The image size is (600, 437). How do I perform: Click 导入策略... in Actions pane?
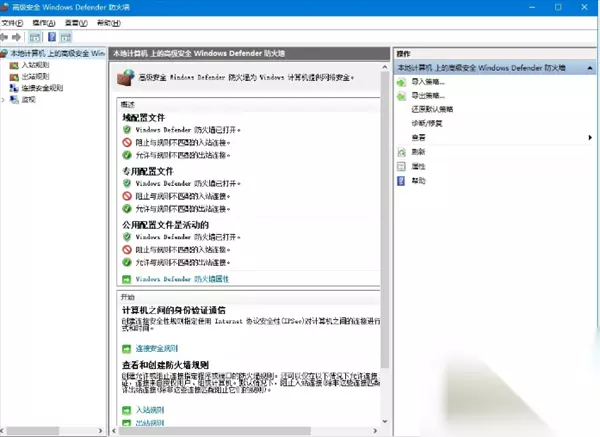[x=428, y=82]
